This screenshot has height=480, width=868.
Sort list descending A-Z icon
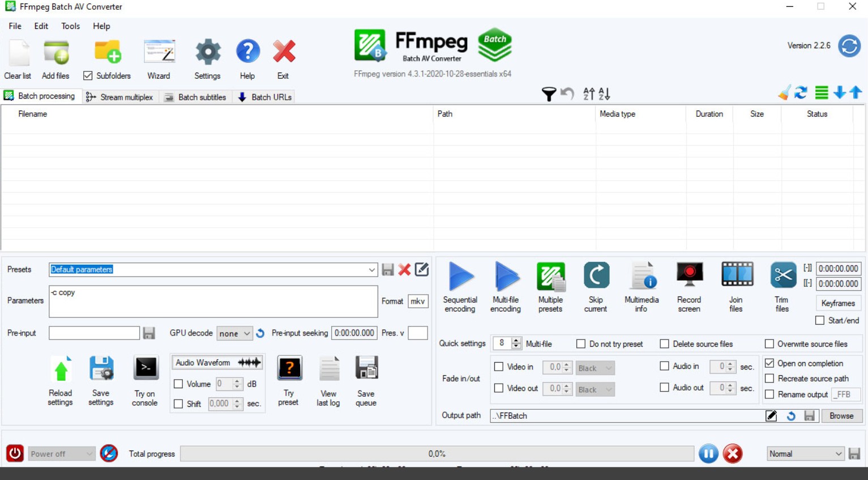coord(604,94)
